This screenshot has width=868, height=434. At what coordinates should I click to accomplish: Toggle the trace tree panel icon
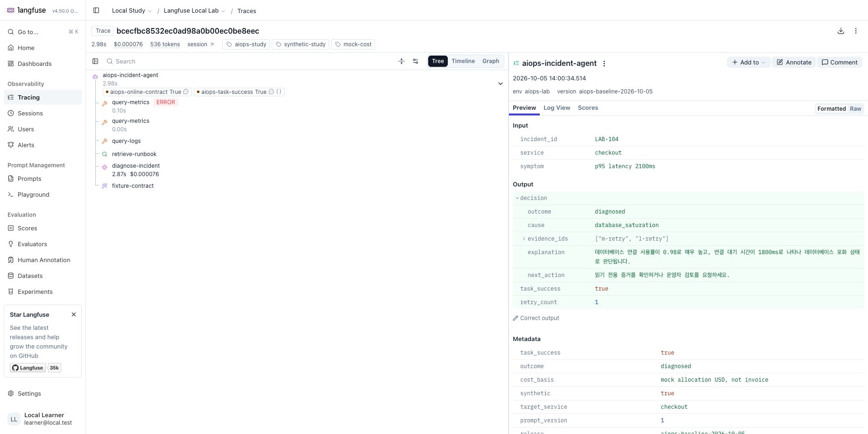[x=95, y=61]
